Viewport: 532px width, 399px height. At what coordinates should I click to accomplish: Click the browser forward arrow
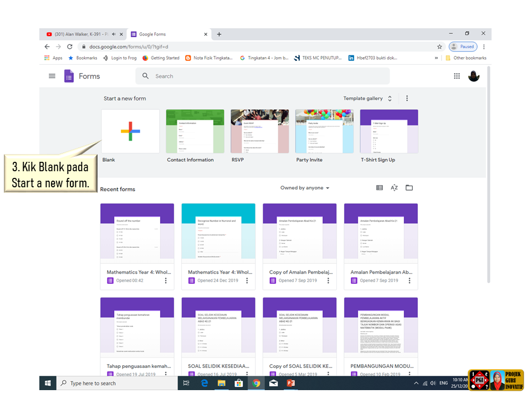point(58,47)
